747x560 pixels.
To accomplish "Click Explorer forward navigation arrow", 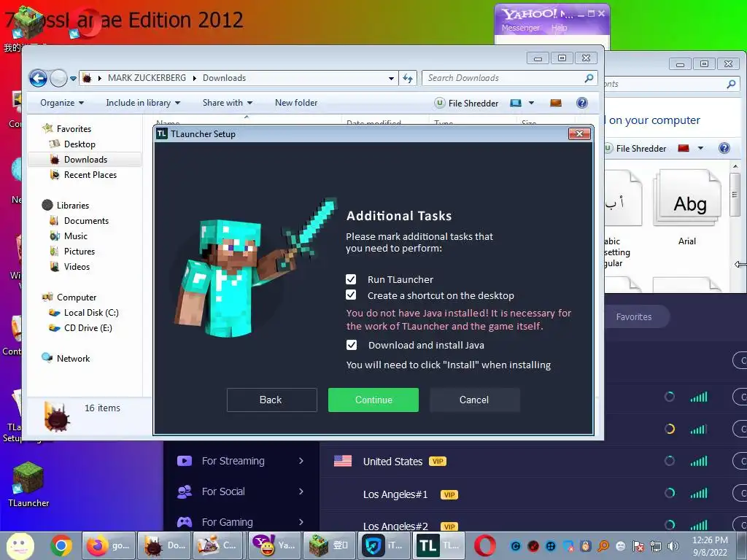I will tap(58, 78).
